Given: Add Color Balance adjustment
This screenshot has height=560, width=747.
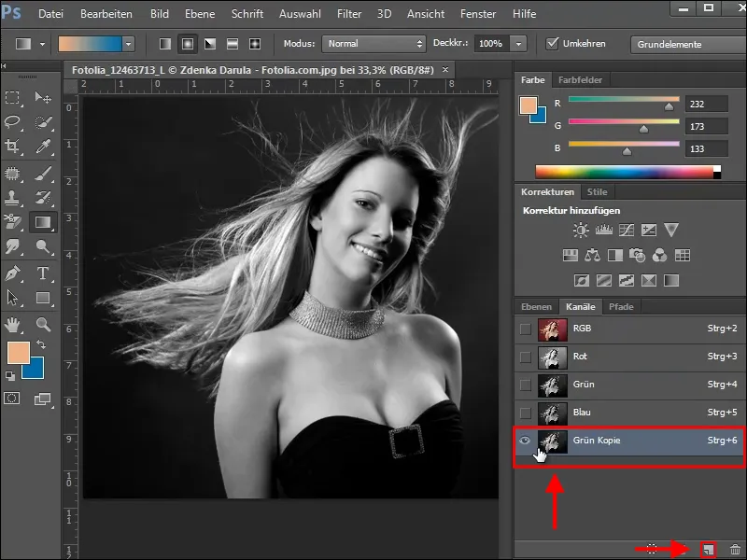Looking at the screenshot, I should [x=592, y=255].
